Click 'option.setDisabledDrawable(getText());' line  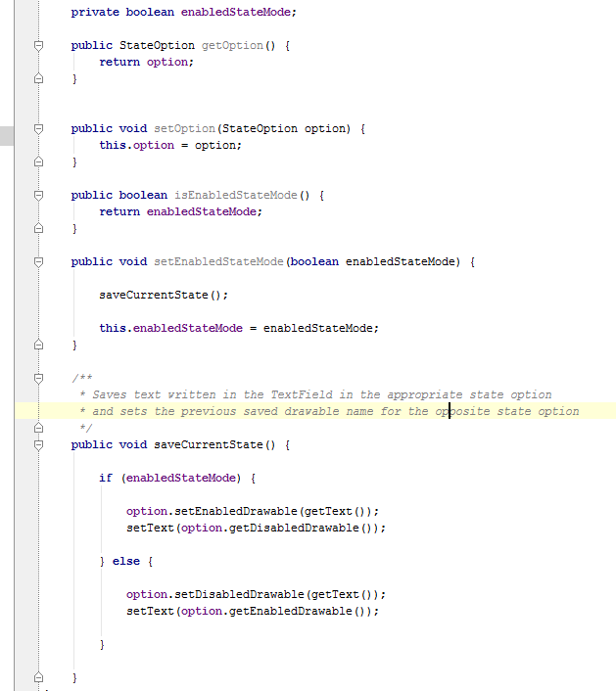tap(257, 594)
